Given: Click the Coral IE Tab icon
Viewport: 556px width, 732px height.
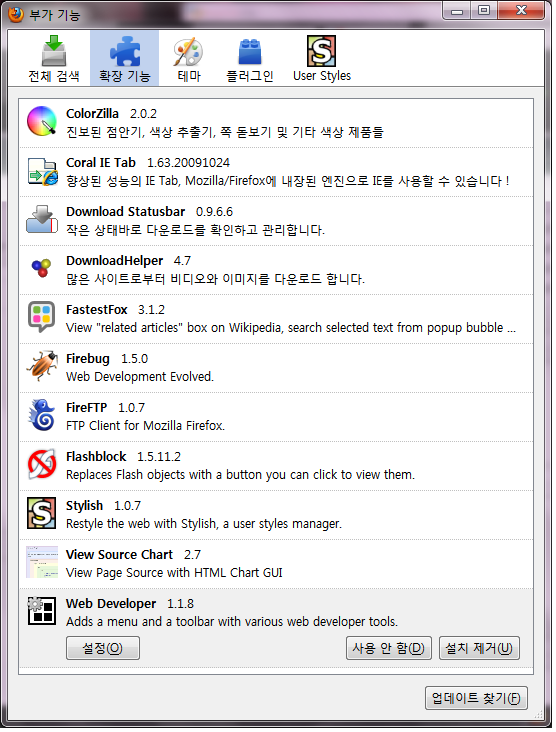Looking at the screenshot, I should pyautogui.click(x=42, y=171).
